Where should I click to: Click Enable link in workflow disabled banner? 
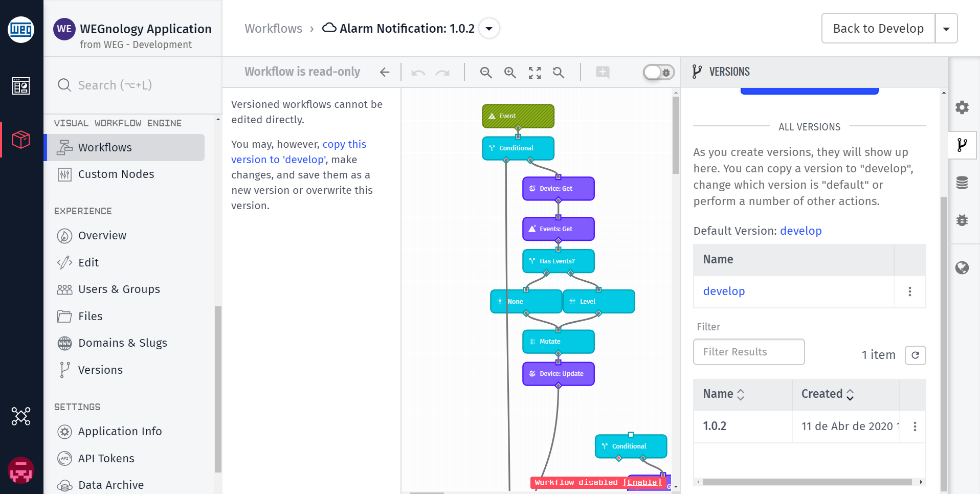(x=642, y=482)
